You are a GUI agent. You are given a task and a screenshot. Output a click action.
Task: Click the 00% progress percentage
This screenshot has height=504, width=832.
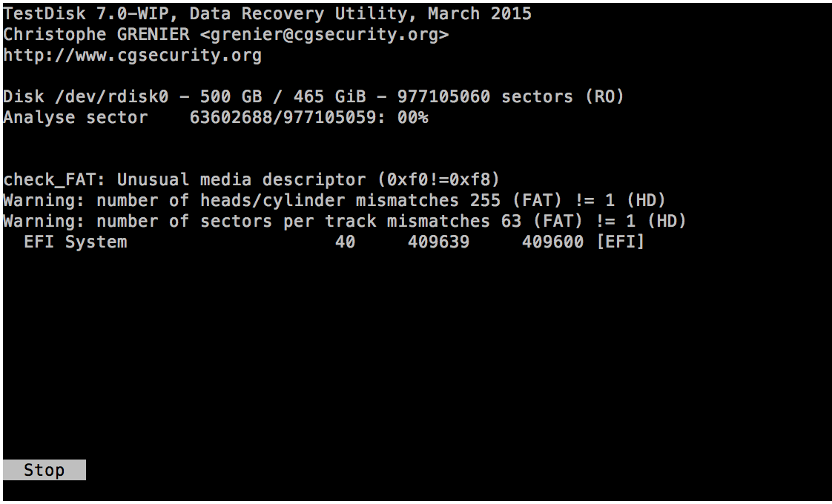[x=412, y=118]
